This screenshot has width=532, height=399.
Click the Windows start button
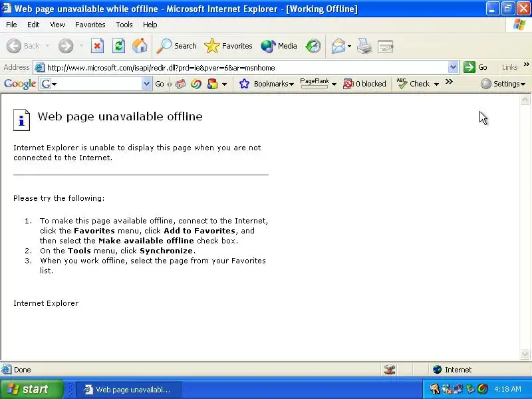pyautogui.click(x=31, y=389)
